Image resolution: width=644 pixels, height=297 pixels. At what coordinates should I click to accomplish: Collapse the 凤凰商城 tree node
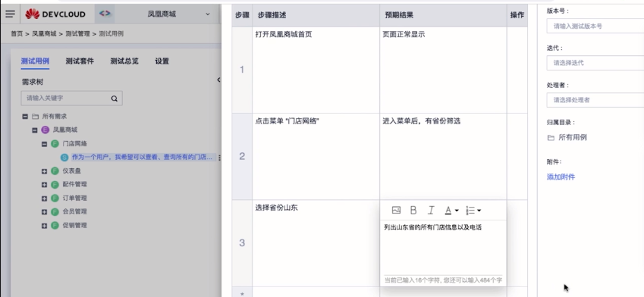[x=35, y=130]
